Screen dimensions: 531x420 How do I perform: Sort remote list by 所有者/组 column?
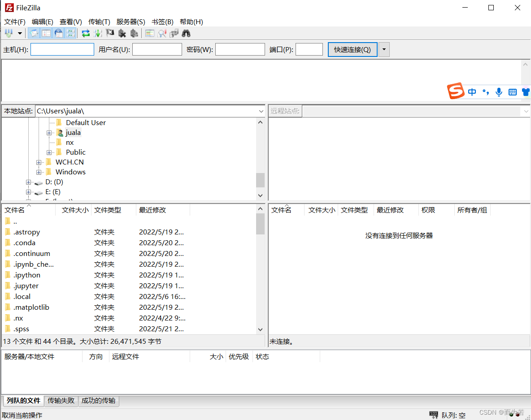472,210
